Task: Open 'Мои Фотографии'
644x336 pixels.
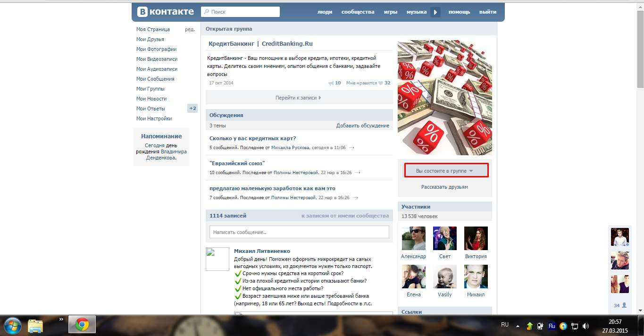Action: 156,49
